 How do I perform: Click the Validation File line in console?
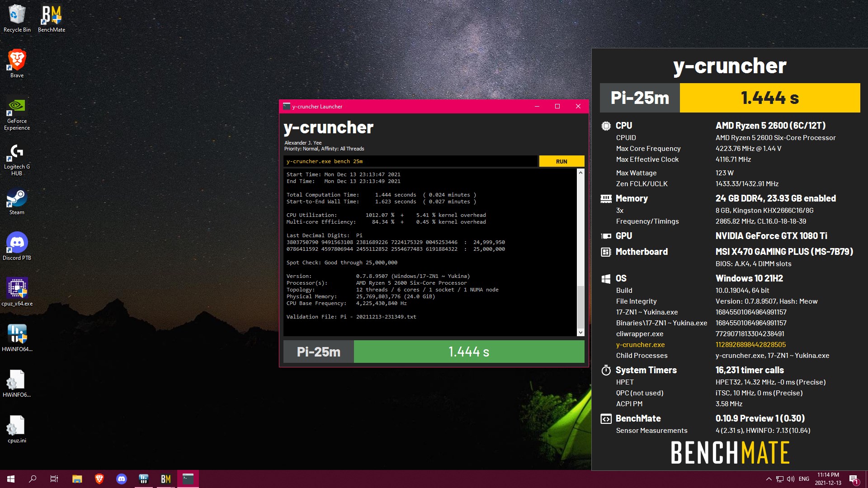(351, 317)
